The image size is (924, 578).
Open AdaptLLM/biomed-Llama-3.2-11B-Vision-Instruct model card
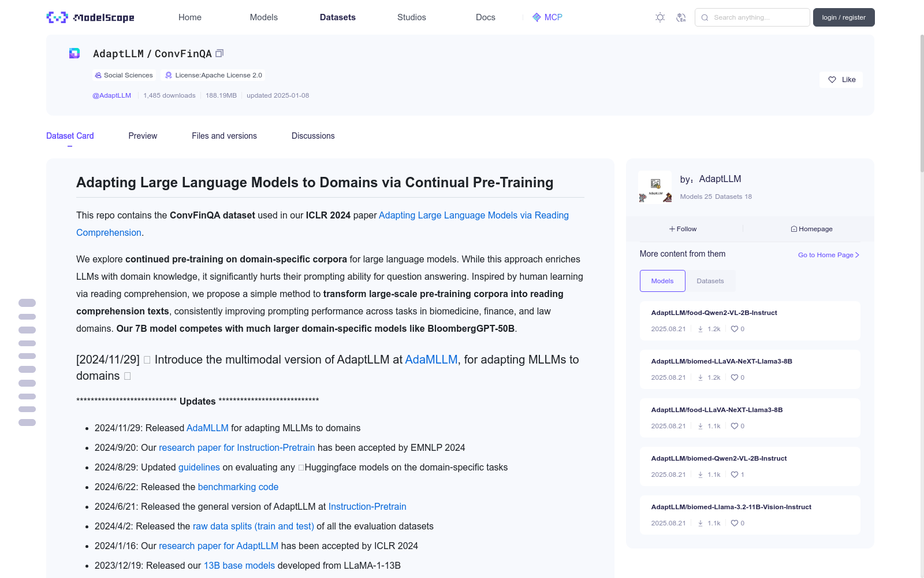pos(750,515)
